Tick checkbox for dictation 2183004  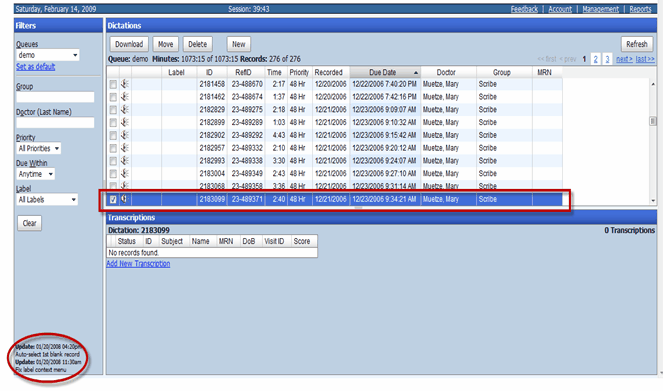coord(113,174)
